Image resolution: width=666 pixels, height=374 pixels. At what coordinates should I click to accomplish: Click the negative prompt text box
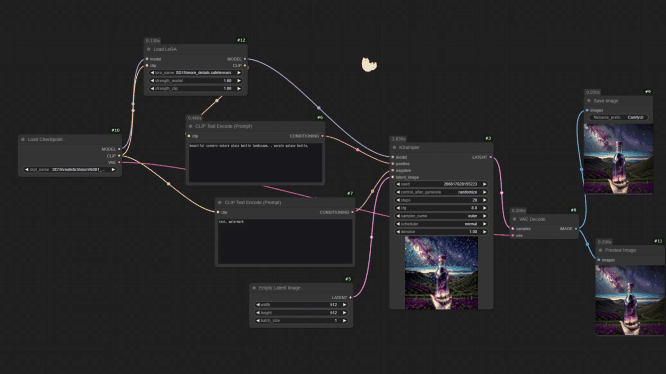click(285, 241)
